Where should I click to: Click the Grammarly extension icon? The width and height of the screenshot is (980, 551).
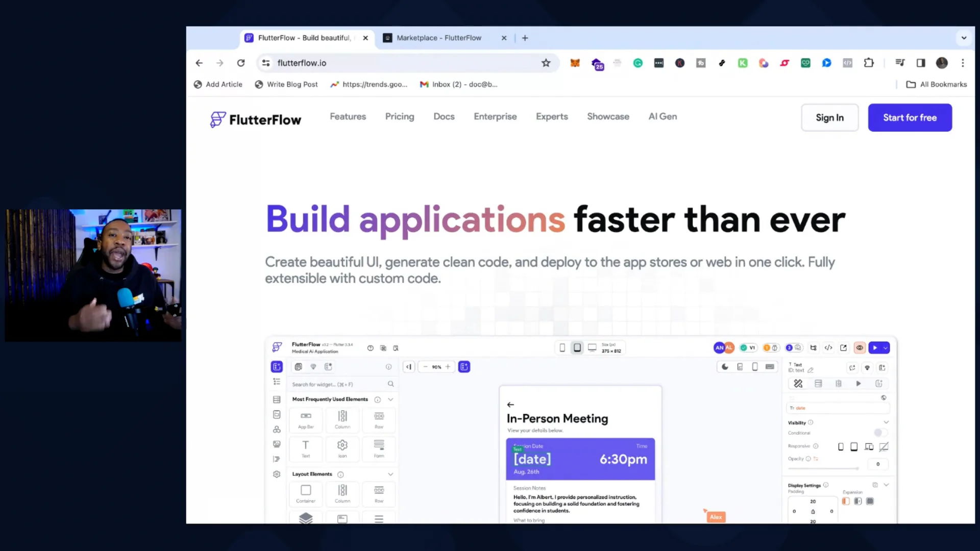click(x=638, y=63)
